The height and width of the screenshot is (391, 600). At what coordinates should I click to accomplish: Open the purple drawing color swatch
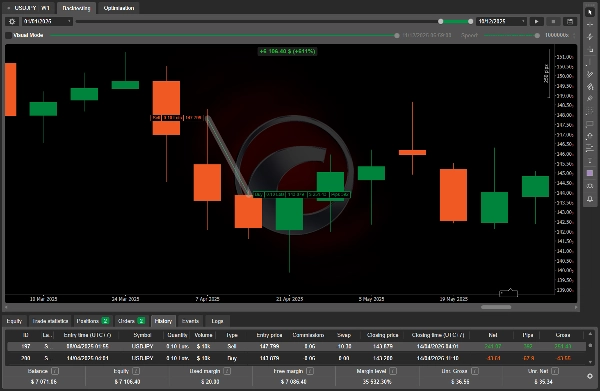point(590,173)
